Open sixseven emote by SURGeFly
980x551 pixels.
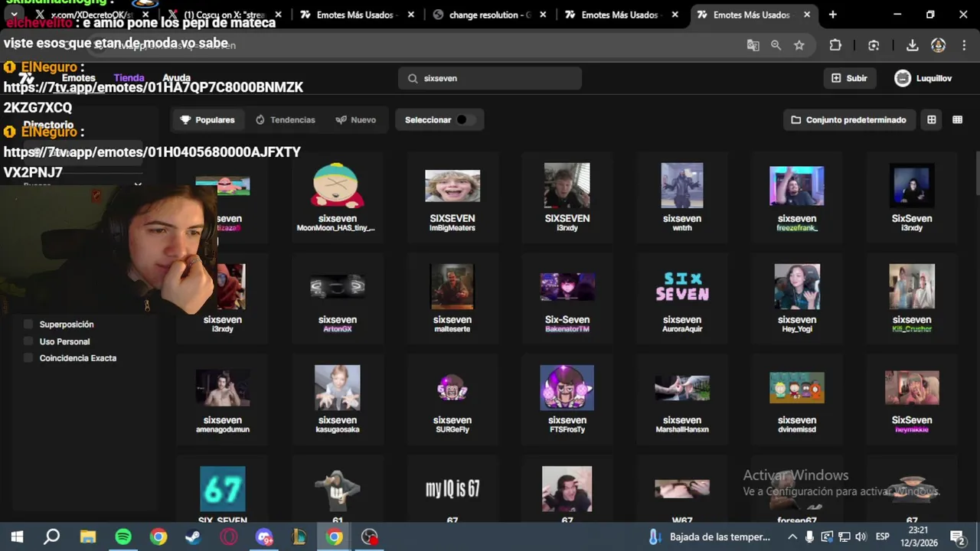pyautogui.click(x=452, y=399)
